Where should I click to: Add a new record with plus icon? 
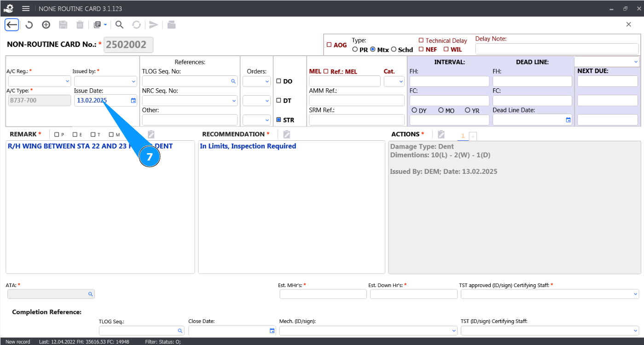tap(46, 25)
